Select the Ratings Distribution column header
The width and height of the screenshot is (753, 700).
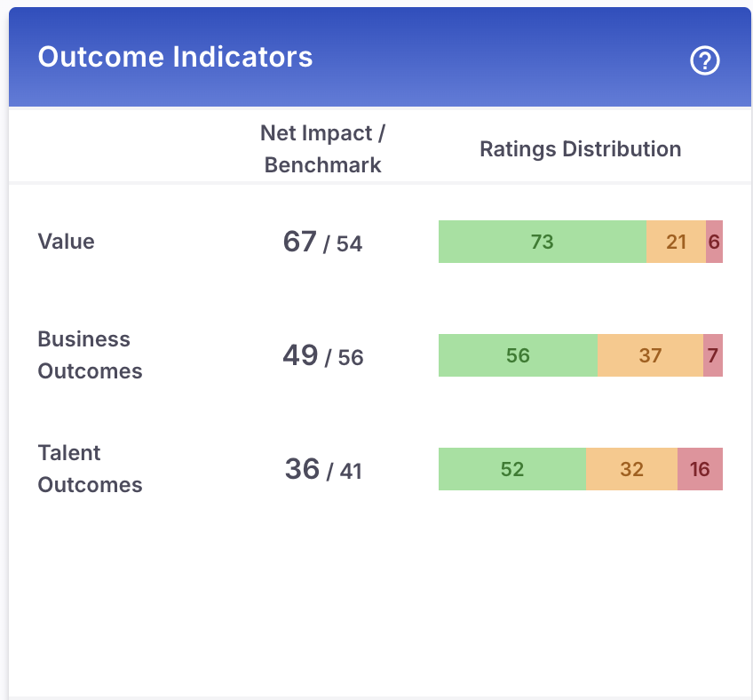(581, 149)
